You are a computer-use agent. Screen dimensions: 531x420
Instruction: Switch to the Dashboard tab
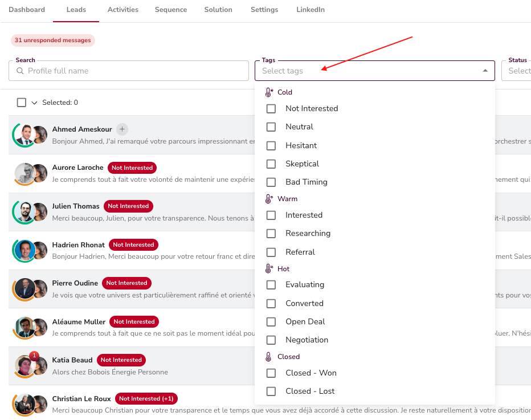pyautogui.click(x=27, y=10)
